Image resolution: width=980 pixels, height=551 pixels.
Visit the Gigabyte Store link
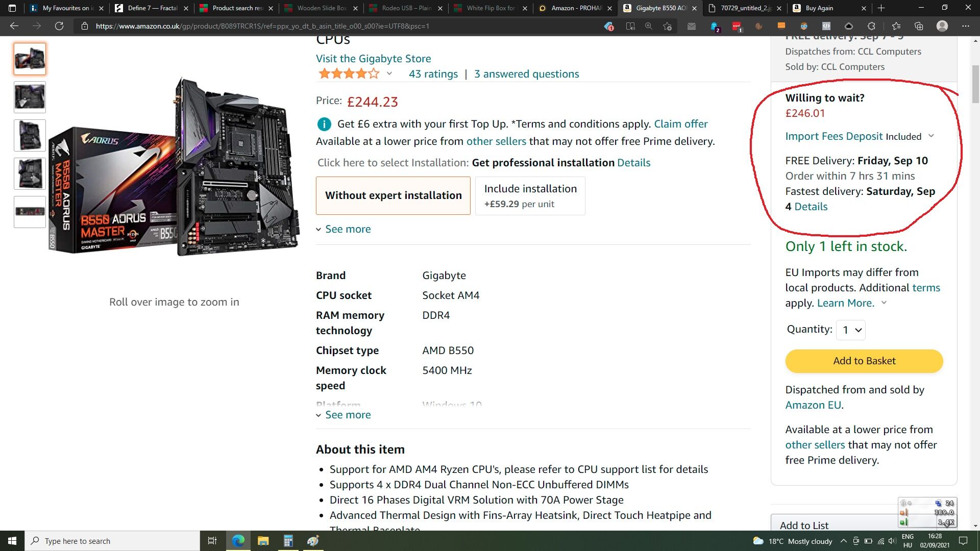click(373, 59)
